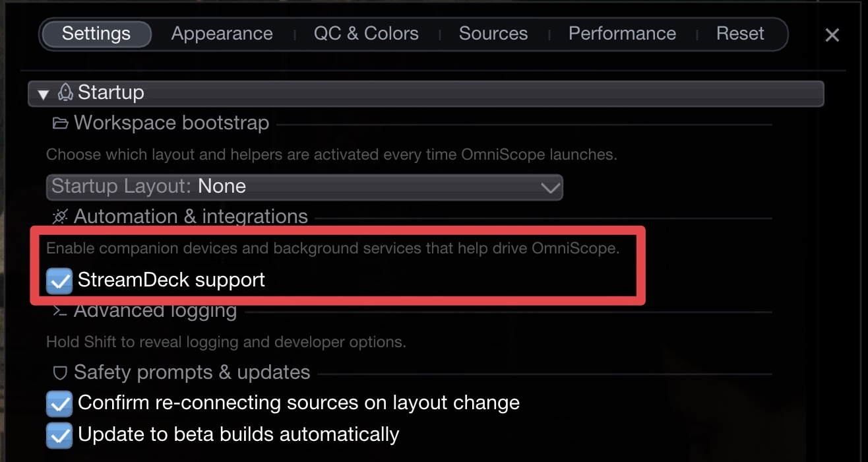Click the Startup section header bar
Image resolution: width=868 pixels, height=462 pixels.
pos(462,93)
